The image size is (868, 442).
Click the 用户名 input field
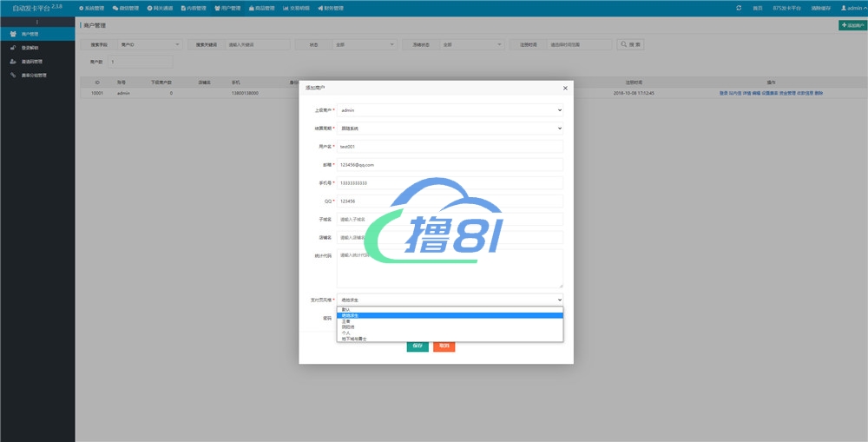click(x=450, y=147)
